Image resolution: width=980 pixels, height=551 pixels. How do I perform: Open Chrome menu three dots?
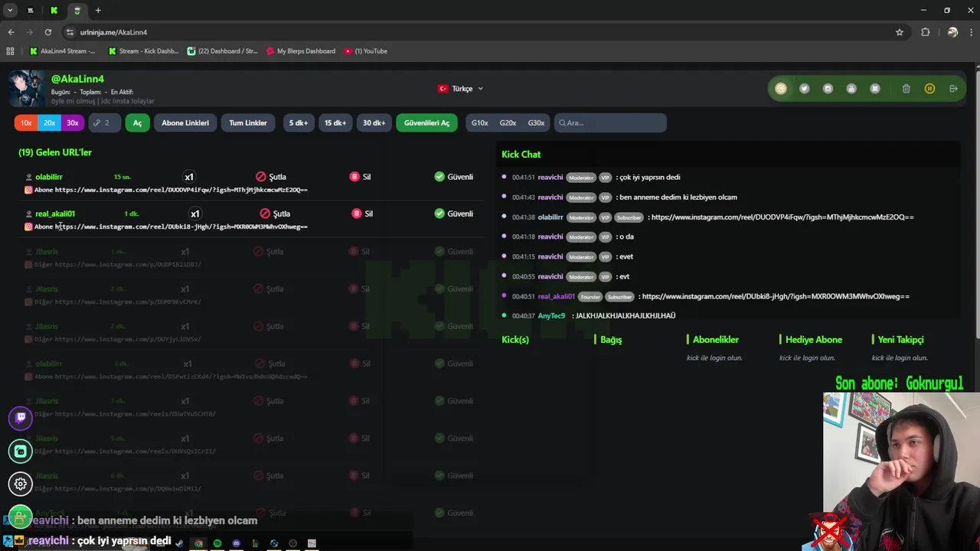970,32
